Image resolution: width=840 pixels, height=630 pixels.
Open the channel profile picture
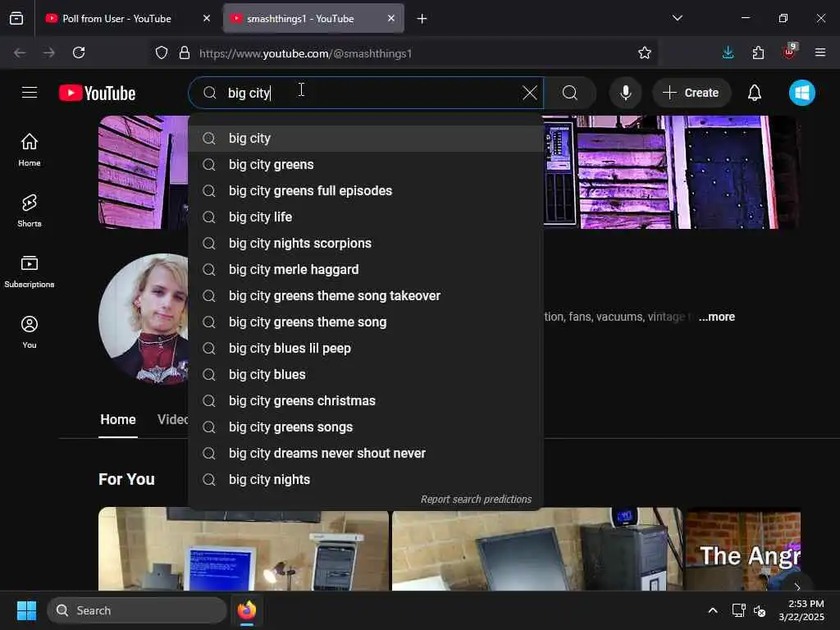pos(144,319)
